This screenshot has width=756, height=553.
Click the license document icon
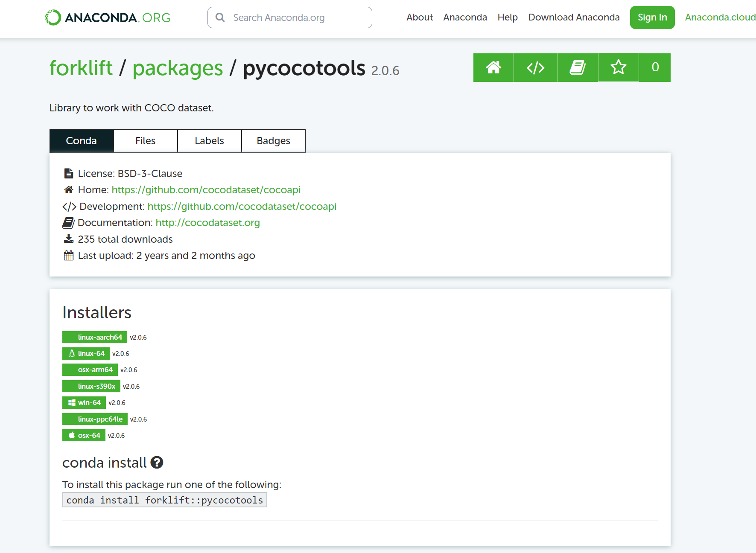68,173
